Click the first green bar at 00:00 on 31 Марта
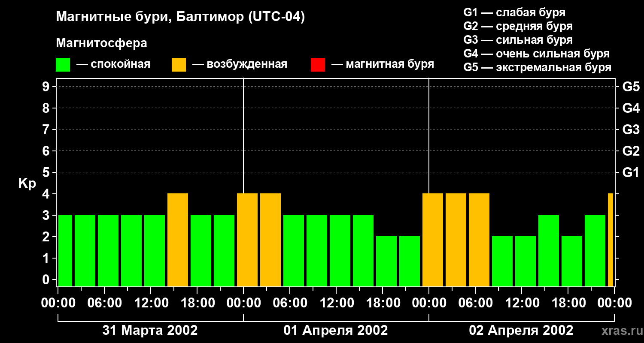The height and width of the screenshot is (343, 644). 65,251
